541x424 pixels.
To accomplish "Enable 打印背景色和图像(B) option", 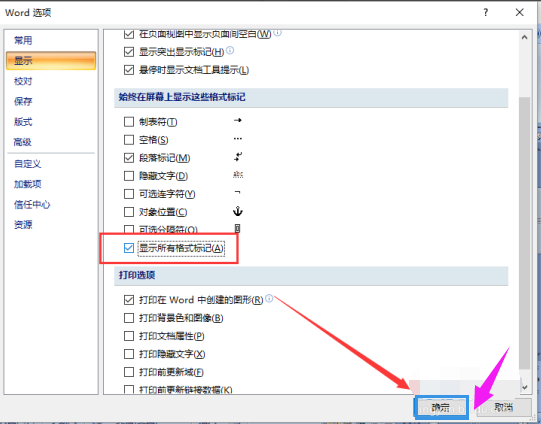I will coord(129,318).
